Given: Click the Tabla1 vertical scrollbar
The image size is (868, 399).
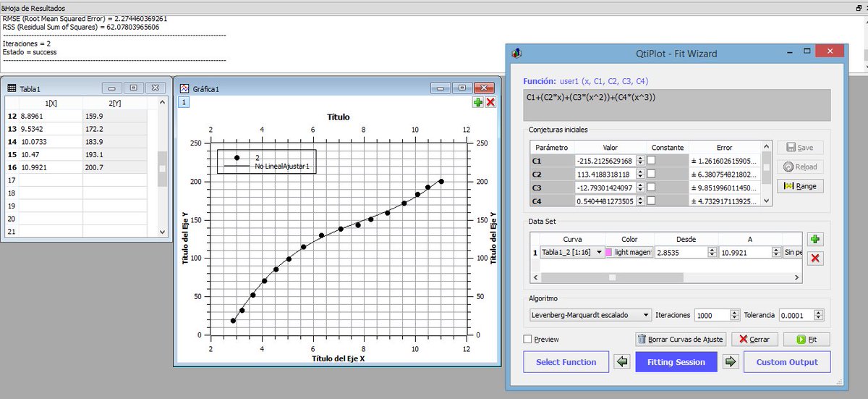Looking at the screenshot, I should click(162, 167).
